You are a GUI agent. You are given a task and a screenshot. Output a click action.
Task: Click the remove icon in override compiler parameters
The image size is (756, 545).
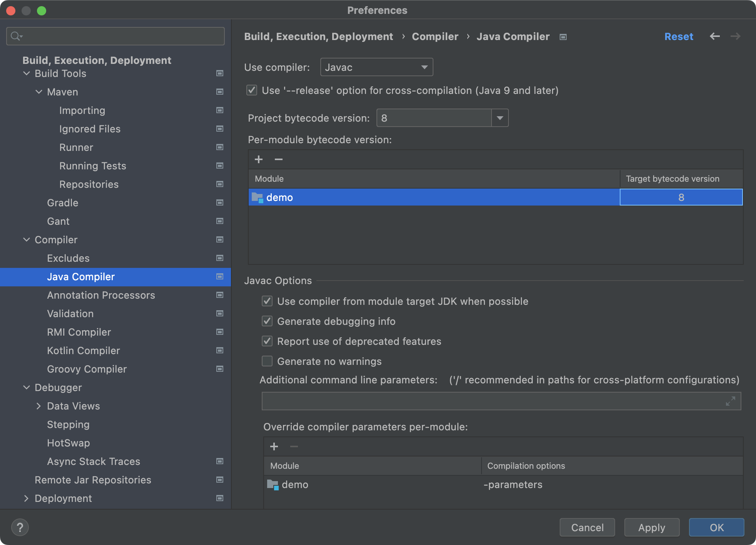point(293,446)
